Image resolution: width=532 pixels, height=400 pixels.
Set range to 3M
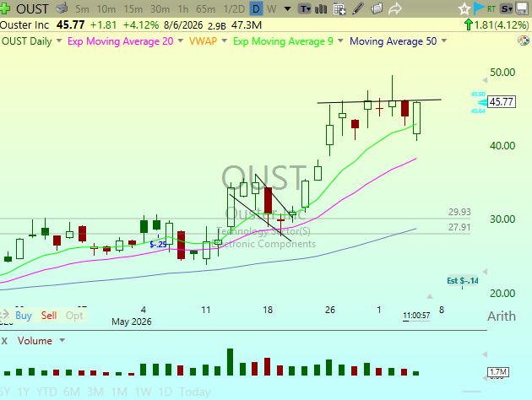(95, 392)
